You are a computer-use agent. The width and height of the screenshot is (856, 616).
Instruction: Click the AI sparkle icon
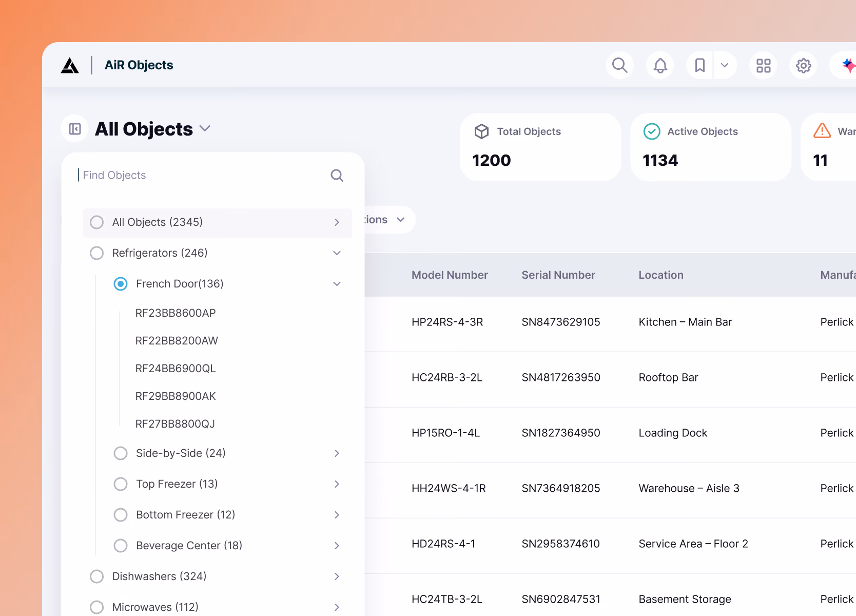848,65
